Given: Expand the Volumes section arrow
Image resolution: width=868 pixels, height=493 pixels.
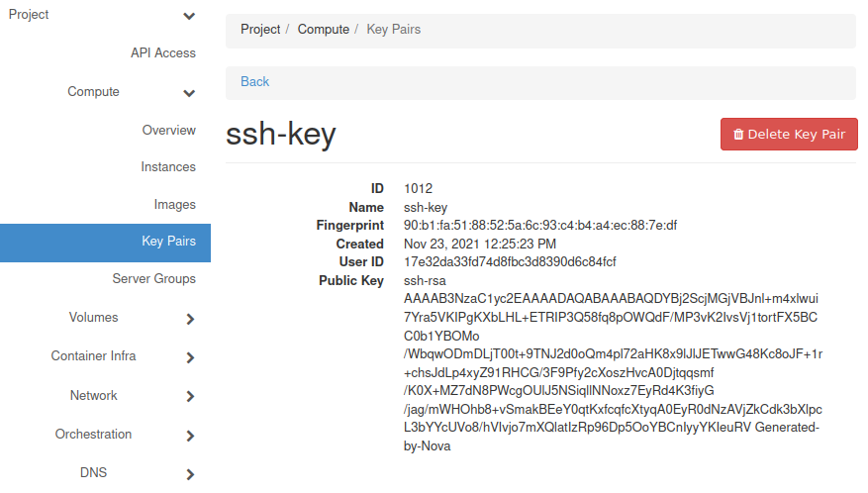Looking at the screenshot, I should click(x=190, y=319).
